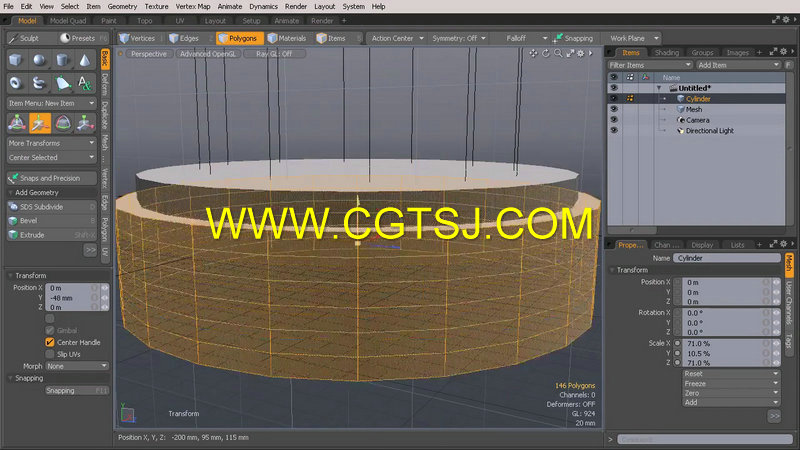Open the More Transforms dropdown
800x450 pixels.
point(52,143)
